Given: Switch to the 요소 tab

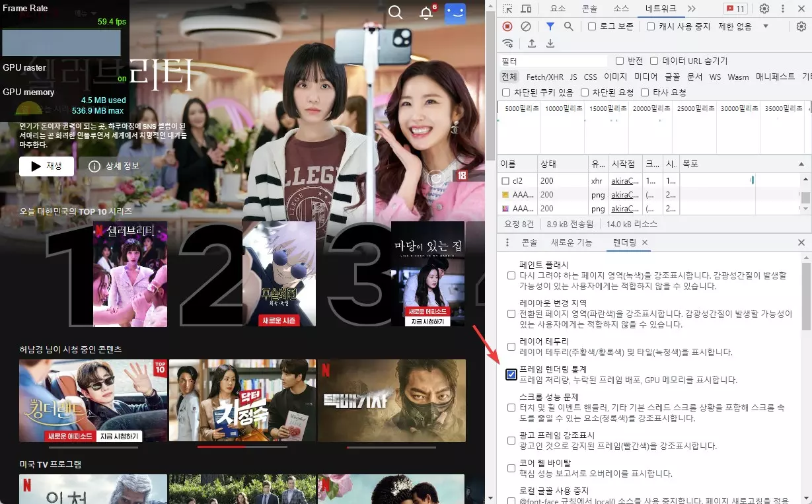Looking at the screenshot, I should (x=558, y=9).
